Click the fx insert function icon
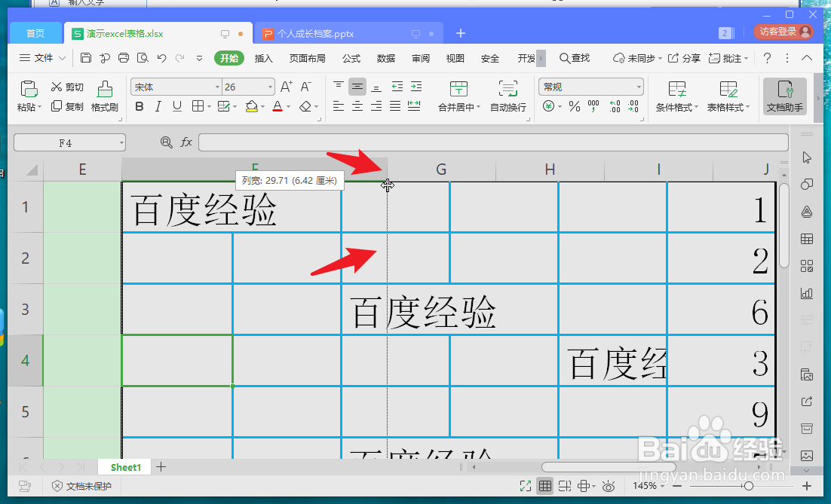 [x=186, y=142]
